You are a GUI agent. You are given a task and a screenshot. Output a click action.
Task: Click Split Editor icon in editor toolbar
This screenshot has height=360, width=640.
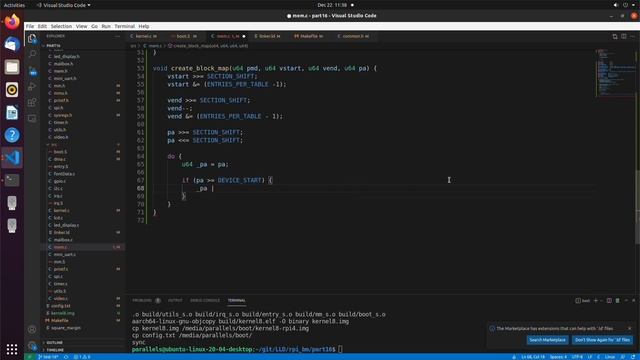tap(624, 36)
